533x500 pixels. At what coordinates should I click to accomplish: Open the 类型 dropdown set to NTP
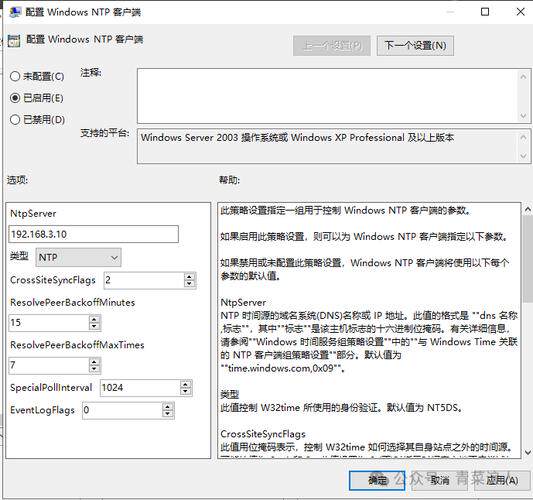(x=78, y=257)
